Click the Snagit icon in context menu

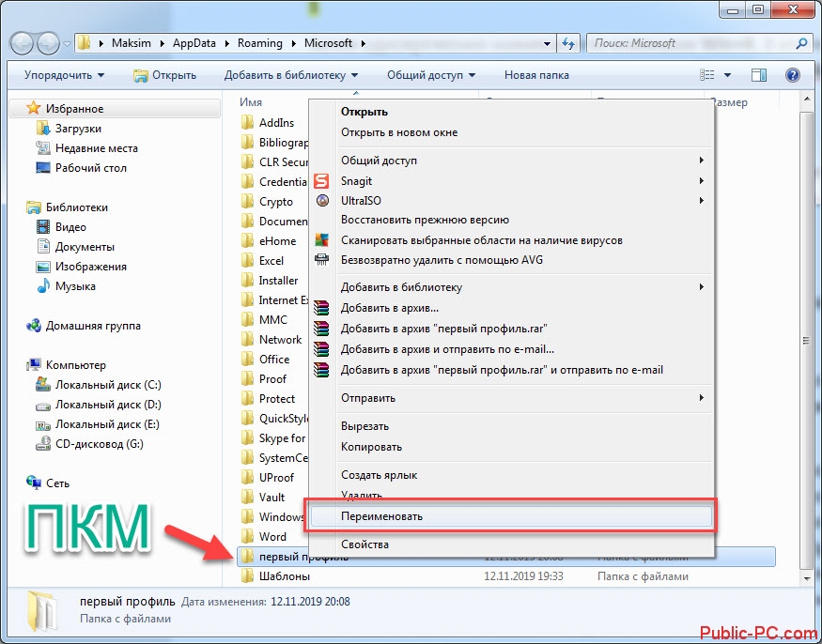tap(321, 181)
